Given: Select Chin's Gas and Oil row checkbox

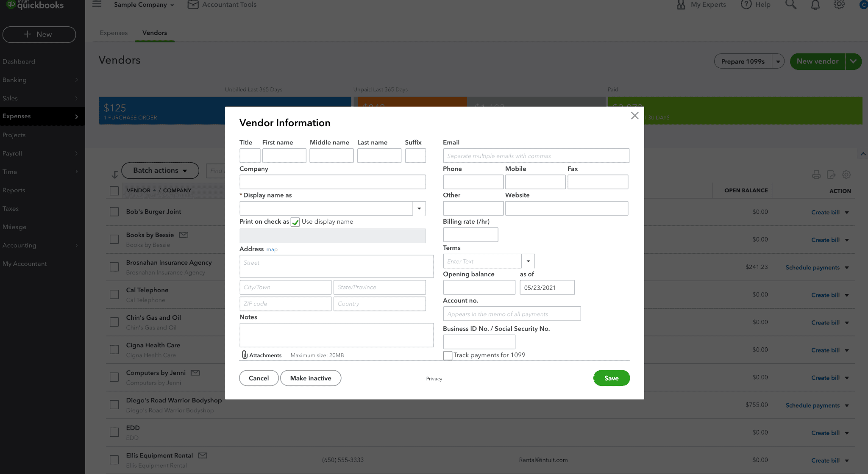Looking at the screenshot, I should coord(114,322).
